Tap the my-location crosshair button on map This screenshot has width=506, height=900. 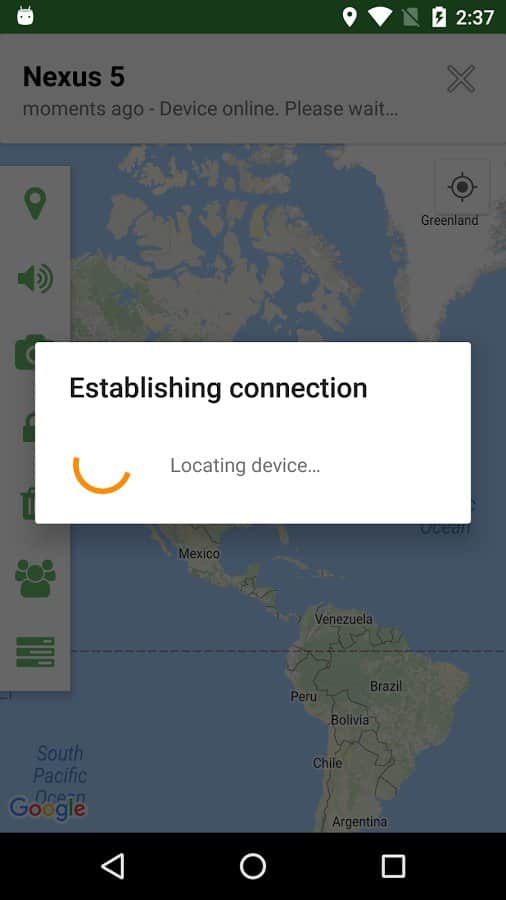(x=462, y=187)
